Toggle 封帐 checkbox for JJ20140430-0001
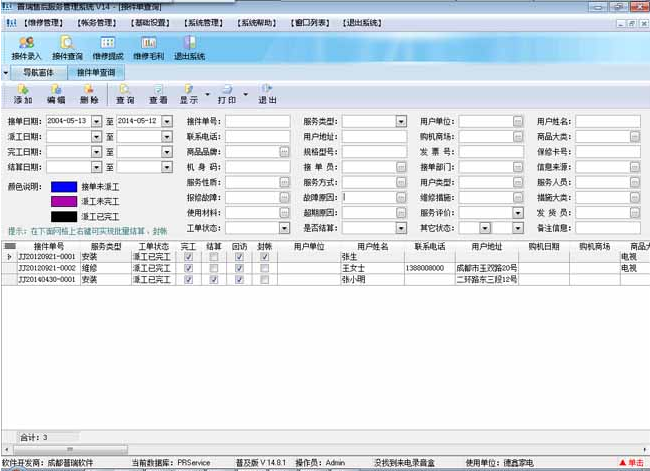 [x=264, y=279]
